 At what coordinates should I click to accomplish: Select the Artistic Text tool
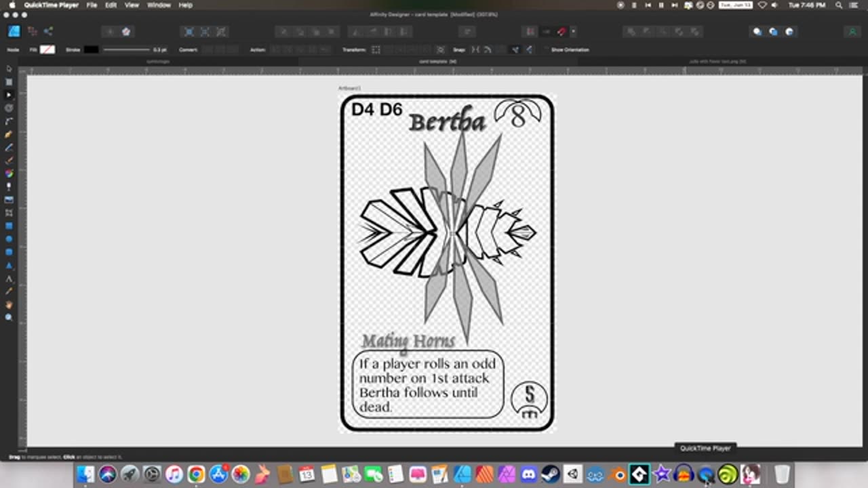[x=9, y=279]
